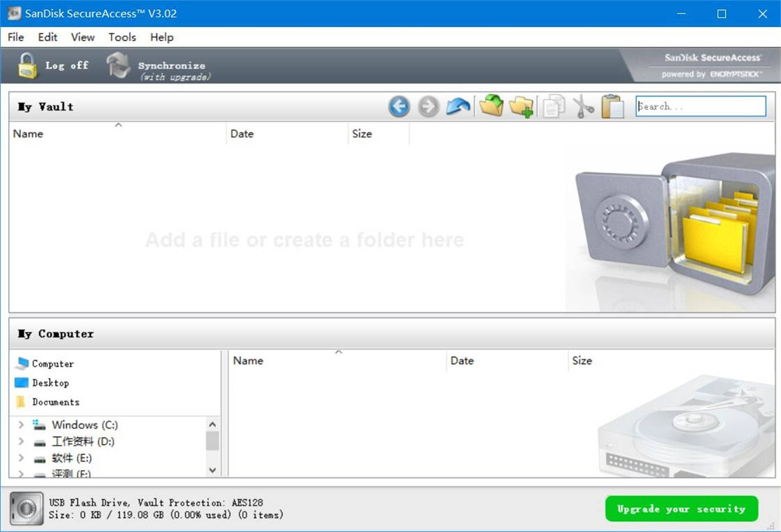Click drive tree scroll up arrow
This screenshot has height=532, width=781.
pos(212,424)
